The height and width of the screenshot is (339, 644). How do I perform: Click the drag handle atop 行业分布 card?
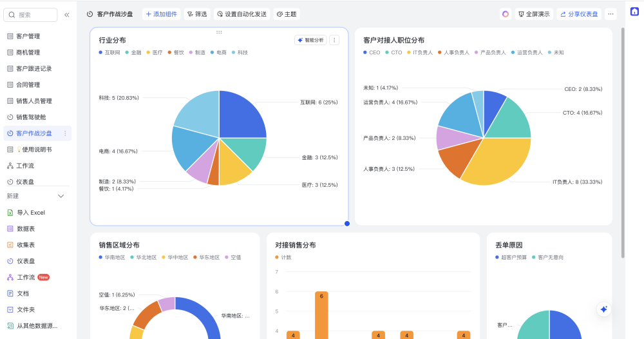pyautogui.click(x=219, y=32)
